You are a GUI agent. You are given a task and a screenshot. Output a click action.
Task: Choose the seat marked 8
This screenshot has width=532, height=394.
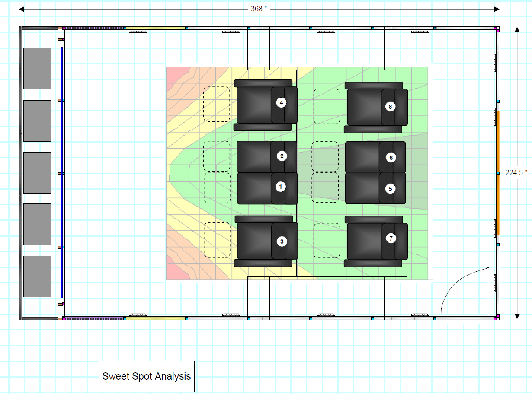pyautogui.click(x=375, y=107)
